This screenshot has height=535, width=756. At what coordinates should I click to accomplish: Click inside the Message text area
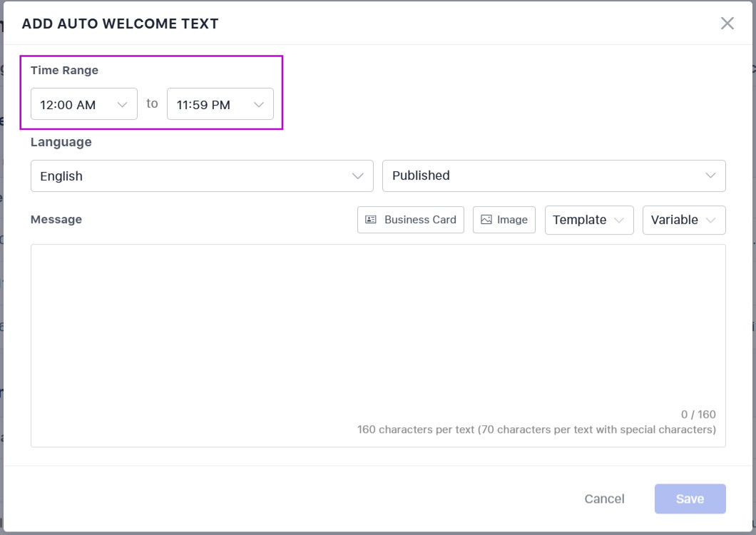click(378, 328)
